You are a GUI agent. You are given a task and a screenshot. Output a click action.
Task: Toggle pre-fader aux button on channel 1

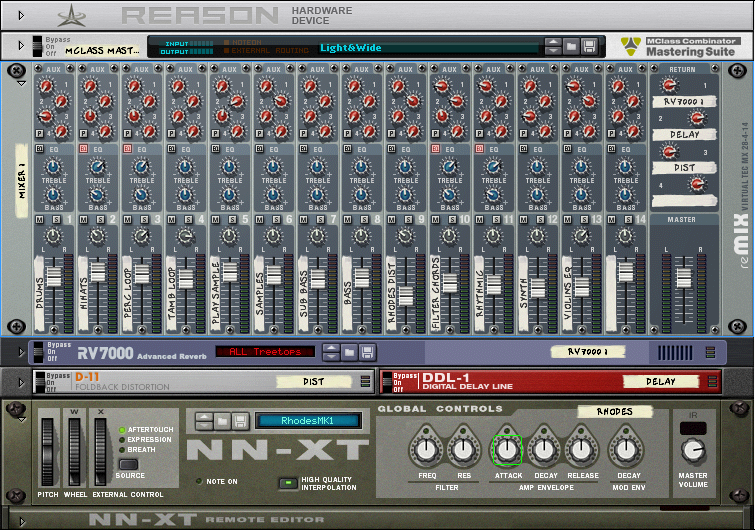[39, 133]
